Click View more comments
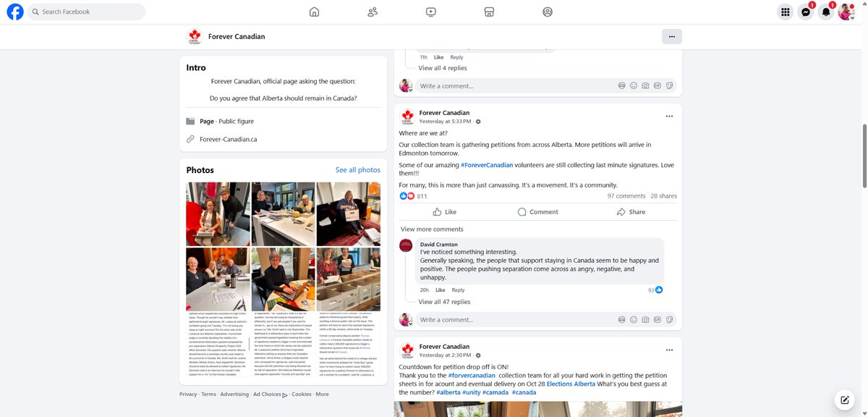The image size is (868, 417). coord(432,229)
